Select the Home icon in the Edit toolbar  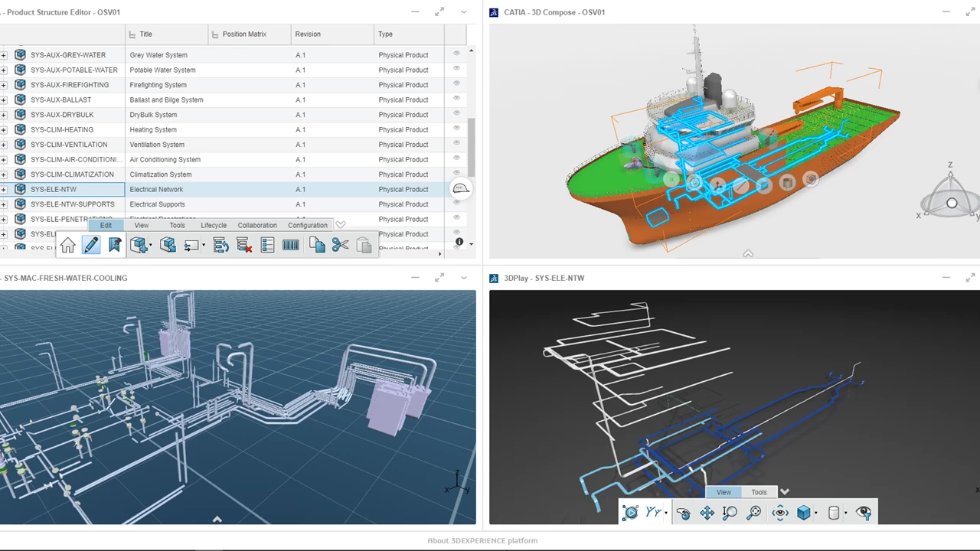tap(67, 243)
